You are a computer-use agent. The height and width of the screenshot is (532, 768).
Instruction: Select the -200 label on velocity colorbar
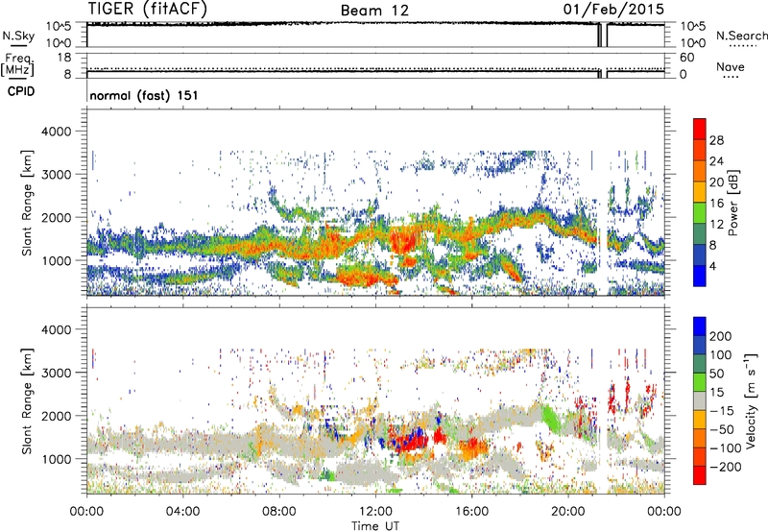[x=726, y=467]
